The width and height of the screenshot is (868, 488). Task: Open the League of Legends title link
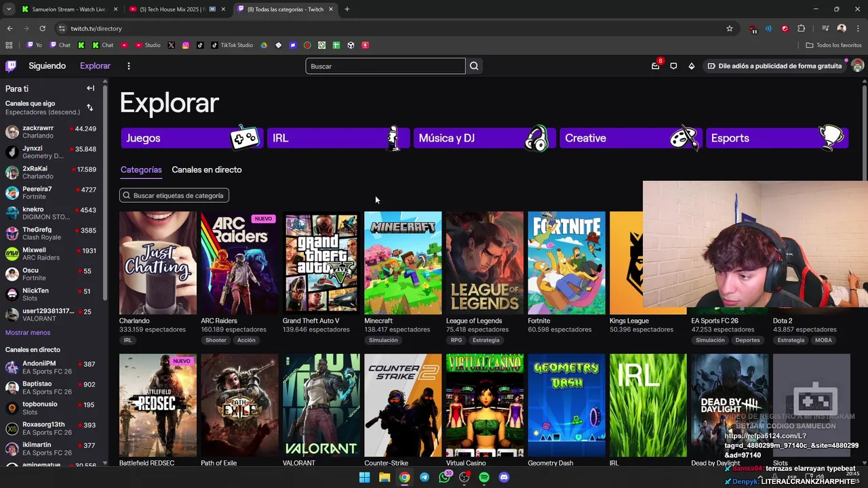[x=474, y=321]
